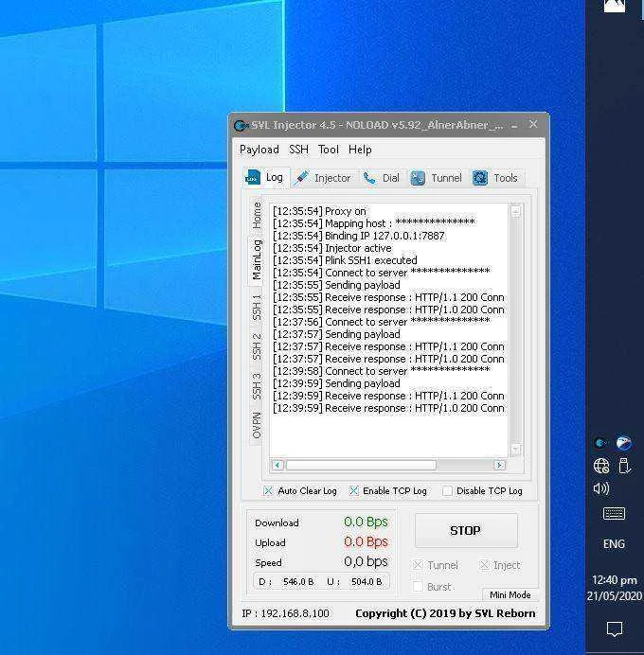The width and height of the screenshot is (644, 655).
Task: Click the eagle tray icon in taskbar
Action: click(623, 443)
